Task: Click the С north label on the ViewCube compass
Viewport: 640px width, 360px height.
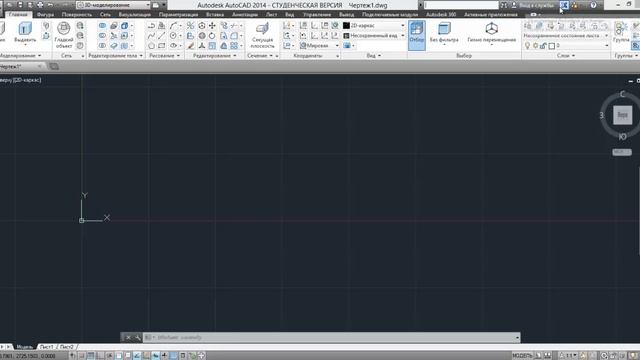Action: click(x=622, y=94)
